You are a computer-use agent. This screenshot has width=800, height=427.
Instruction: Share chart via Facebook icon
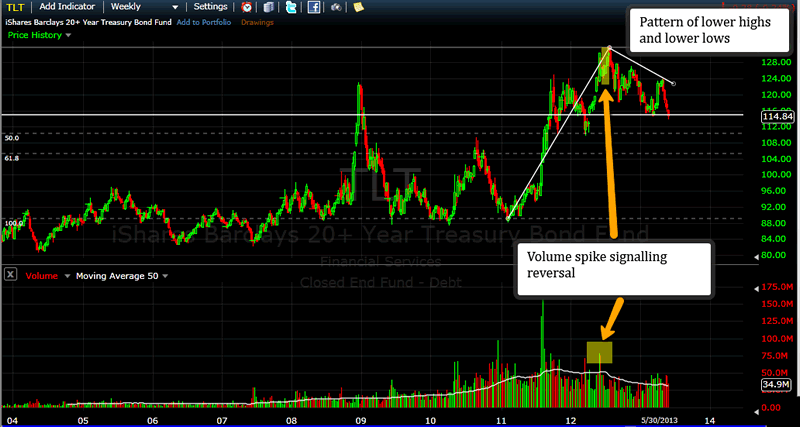314,7
